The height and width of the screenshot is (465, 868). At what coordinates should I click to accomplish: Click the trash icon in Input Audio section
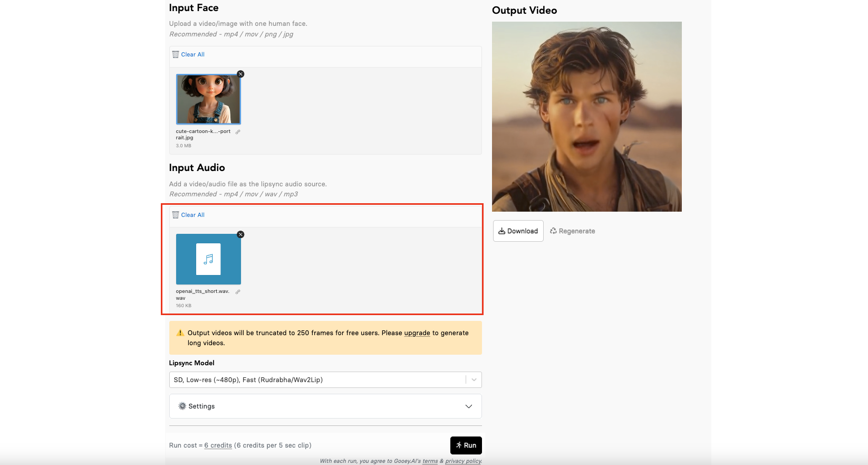[176, 215]
